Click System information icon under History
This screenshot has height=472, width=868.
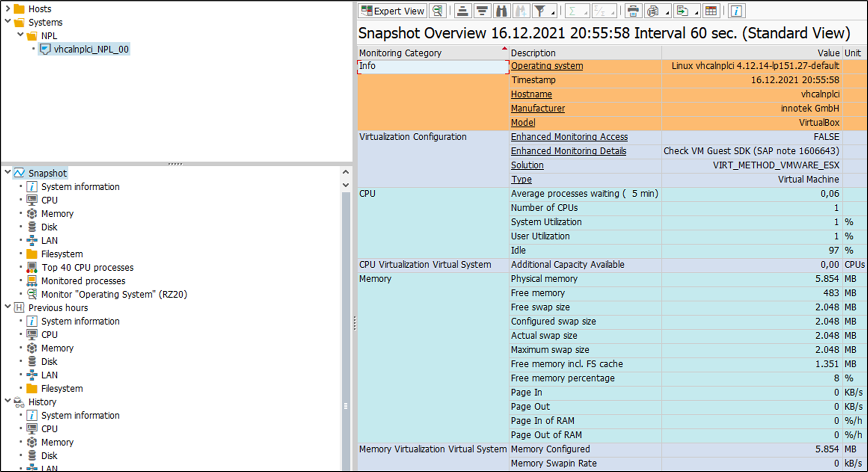[x=32, y=415]
